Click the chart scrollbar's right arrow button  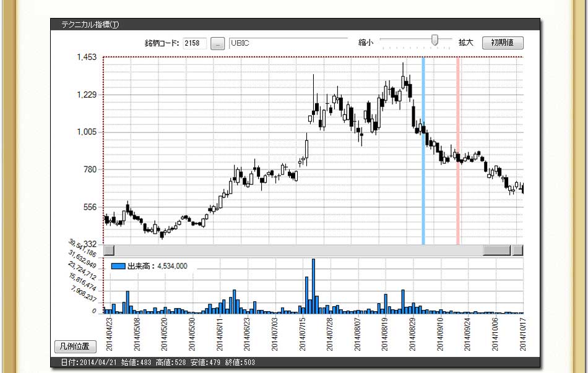coord(518,251)
